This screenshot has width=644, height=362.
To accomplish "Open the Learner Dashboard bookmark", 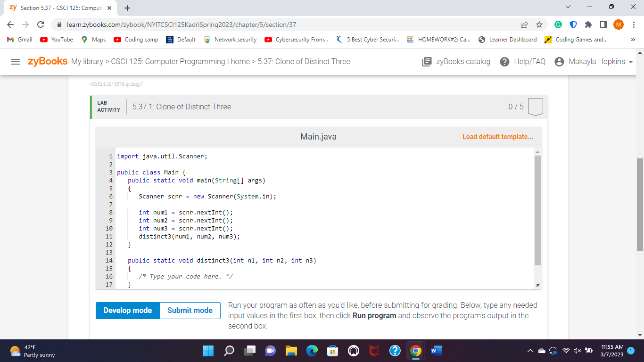I will [507, 40].
